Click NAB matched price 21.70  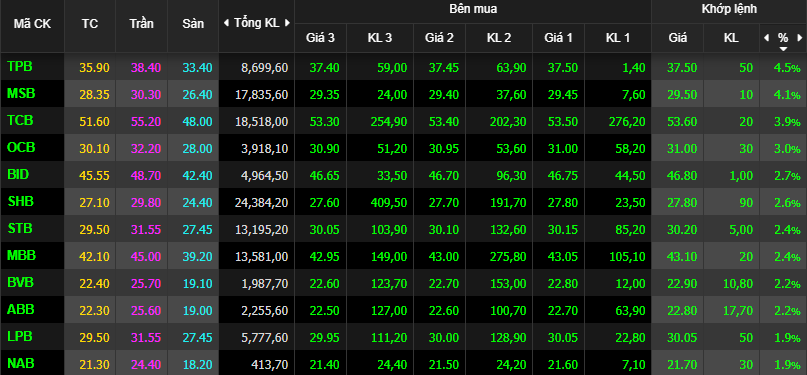[682, 365]
